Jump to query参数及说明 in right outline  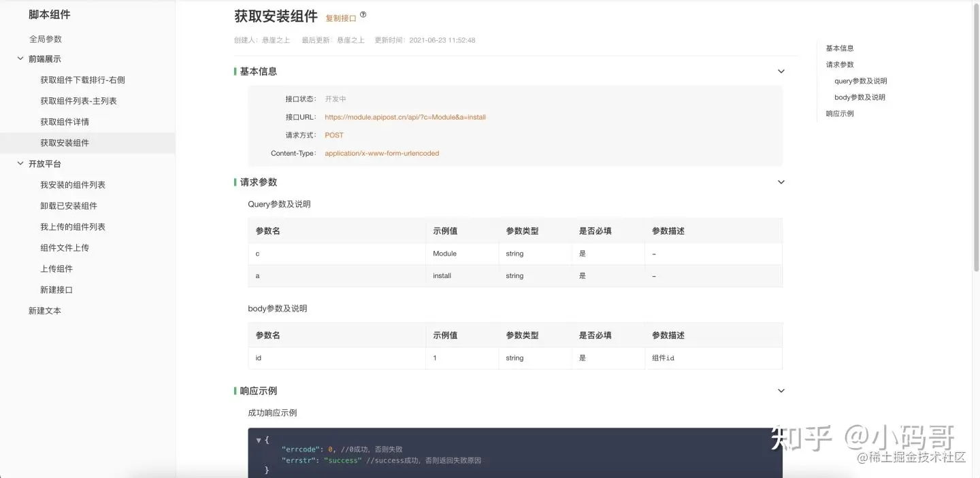tap(861, 81)
